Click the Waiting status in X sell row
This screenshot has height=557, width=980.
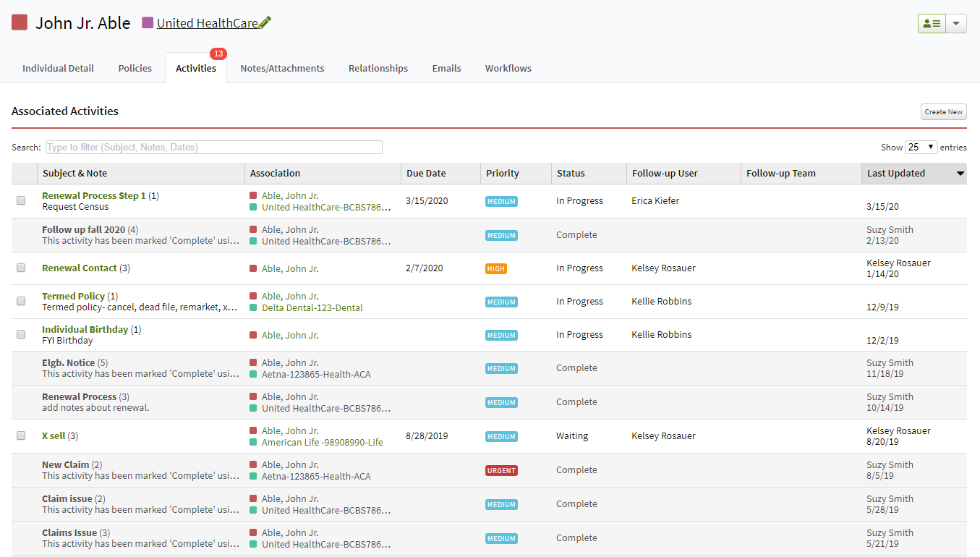tap(572, 435)
